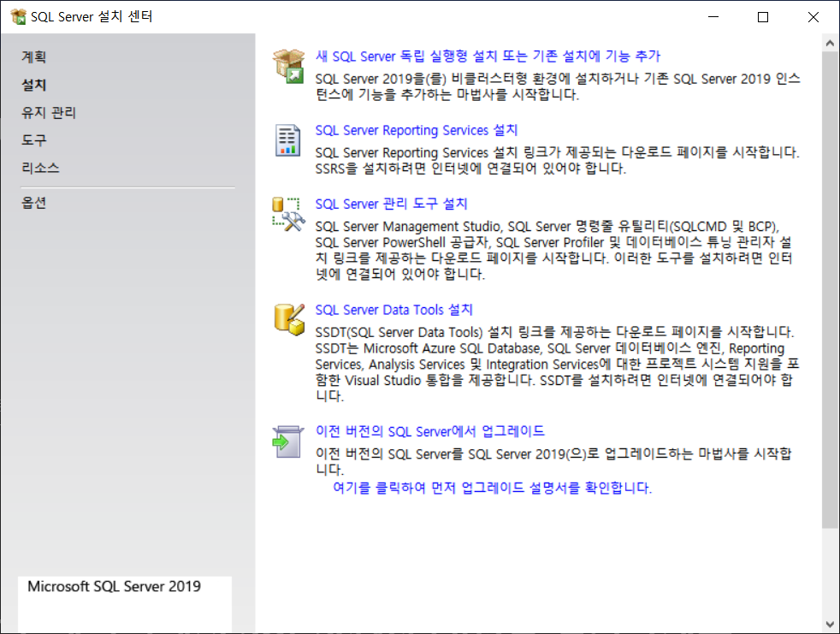Viewport: 840px width, 634px height.
Task: Click the SSRS을 설치하려면 description text
Action: [470, 169]
